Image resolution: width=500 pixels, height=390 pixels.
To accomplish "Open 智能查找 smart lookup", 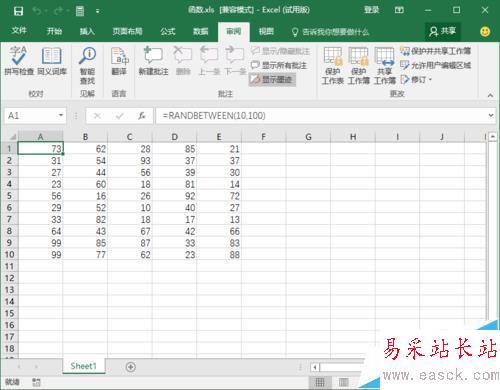I will click(x=87, y=65).
